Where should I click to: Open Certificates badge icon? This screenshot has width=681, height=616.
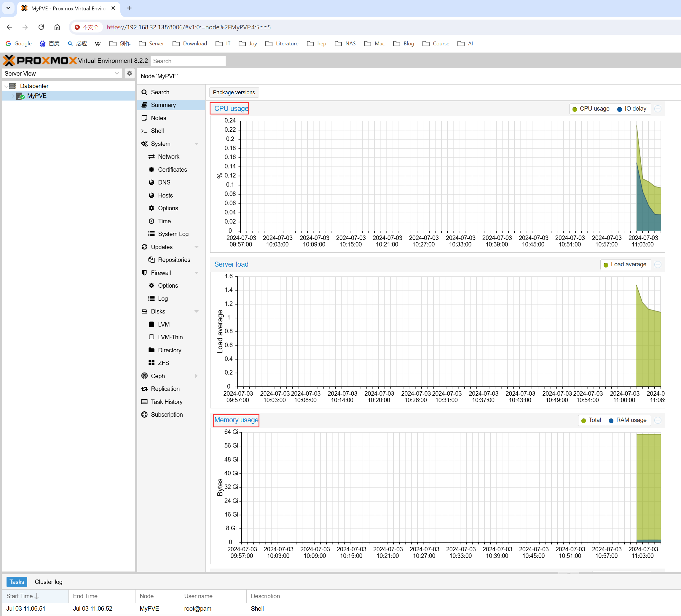coord(151,170)
